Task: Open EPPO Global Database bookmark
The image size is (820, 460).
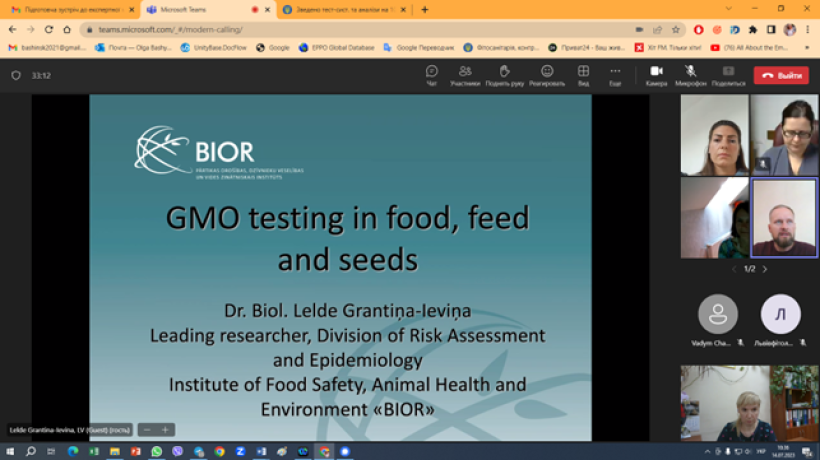Action: (337, 48)
